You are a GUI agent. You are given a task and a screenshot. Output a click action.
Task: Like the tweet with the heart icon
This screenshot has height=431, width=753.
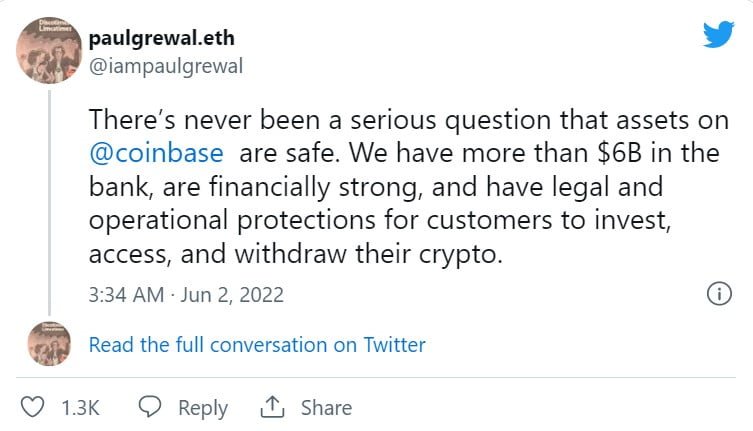point(33,407)
